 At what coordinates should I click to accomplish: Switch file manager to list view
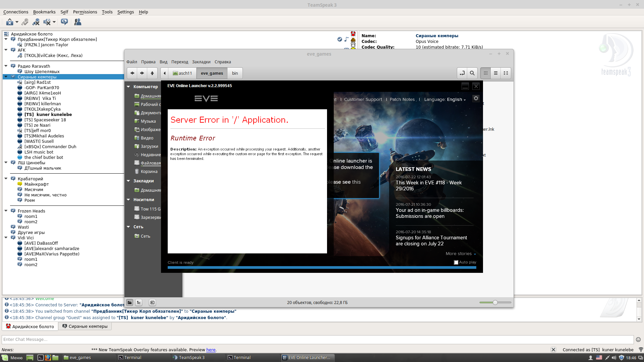[496, 73]
